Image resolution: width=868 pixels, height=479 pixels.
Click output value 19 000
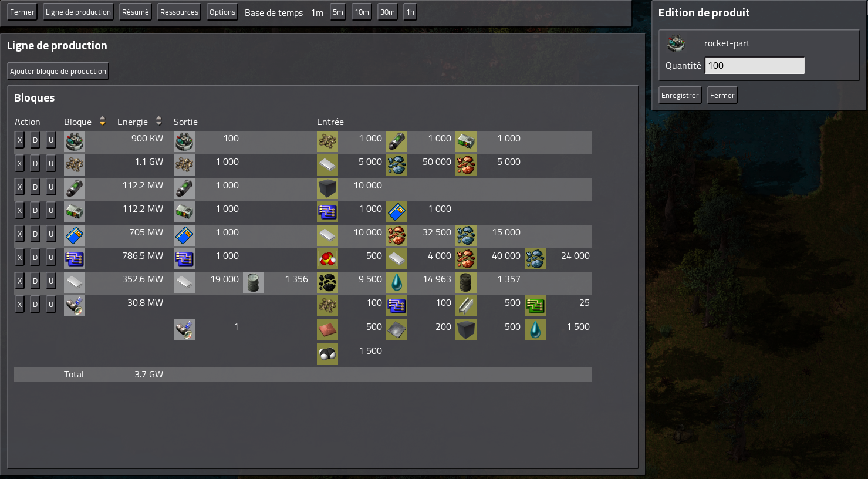point(225,279)
